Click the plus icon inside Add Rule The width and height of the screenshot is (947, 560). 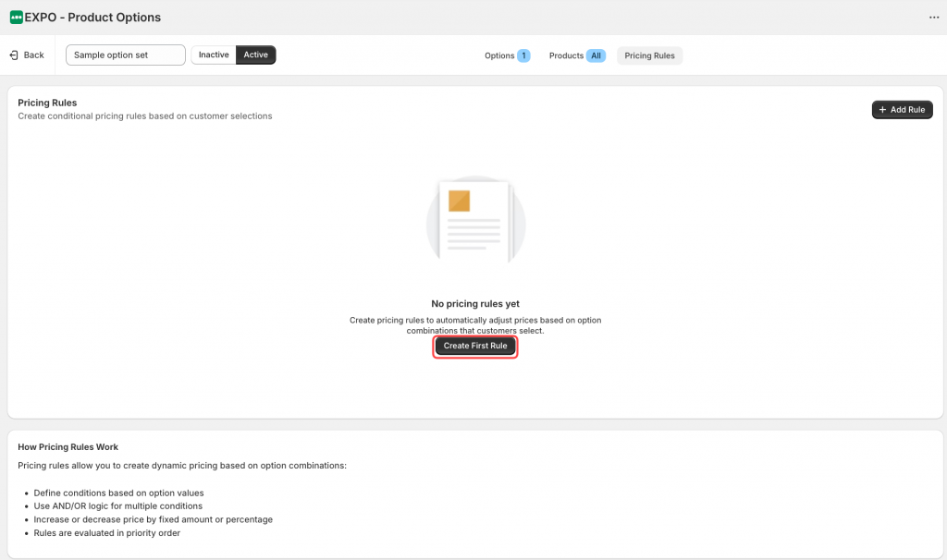click(881, 109)
